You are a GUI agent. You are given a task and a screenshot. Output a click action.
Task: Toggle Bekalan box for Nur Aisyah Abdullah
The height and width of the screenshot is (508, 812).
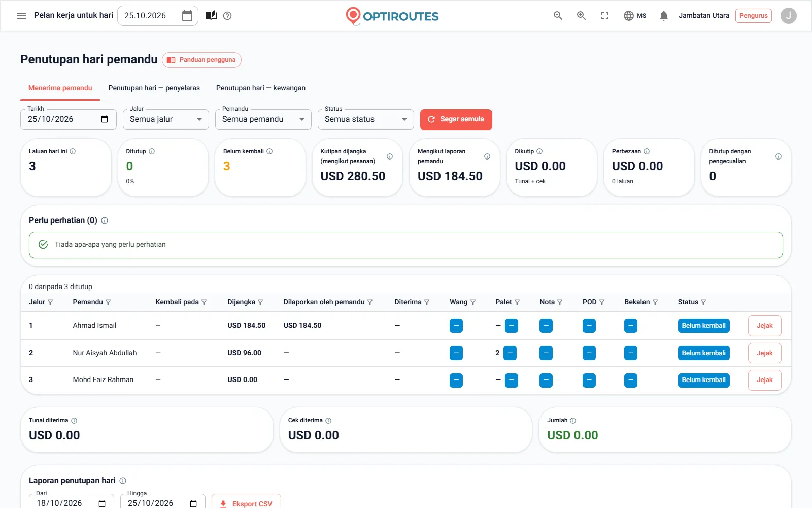(x=631, y=353)
